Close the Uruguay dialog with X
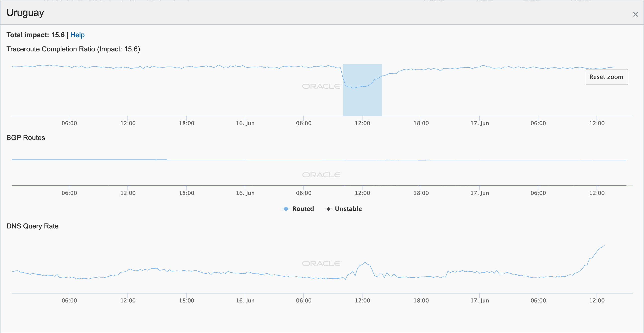Image resolution: width=644 pixels, height=333 pixels. tap(635, 14)
